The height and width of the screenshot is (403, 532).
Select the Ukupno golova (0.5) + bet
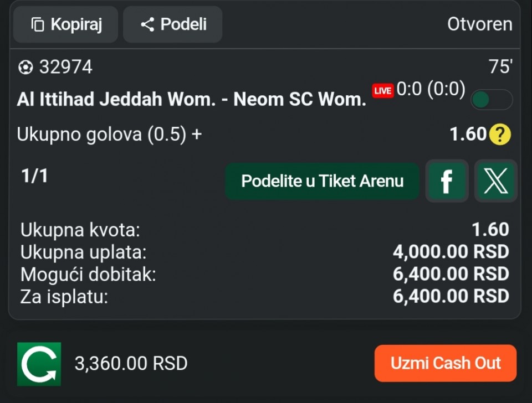[x=109, y=135]
